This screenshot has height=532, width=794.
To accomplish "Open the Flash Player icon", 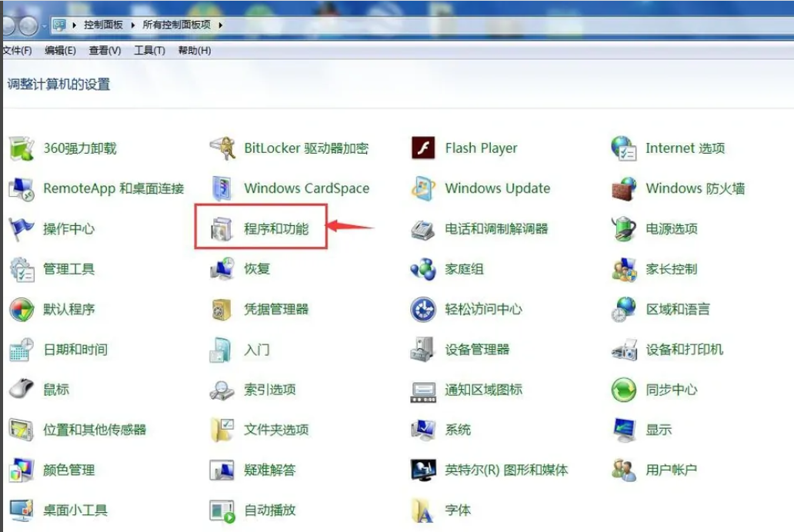I will [423, 148].
